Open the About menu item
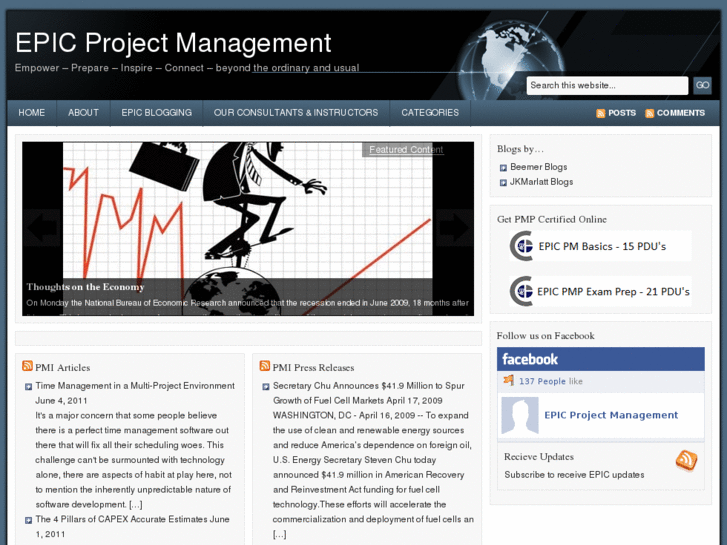This screenshot has height=545, width=727. [x=83, y=113]
